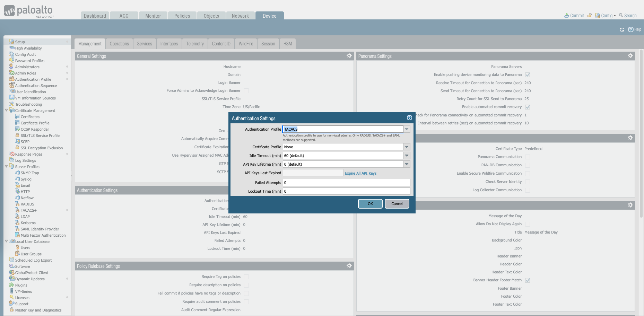The width and height of the screenshot is (644, 316).
Task: Click the Expire All API Keys link
Action: [x=360, y=173]
